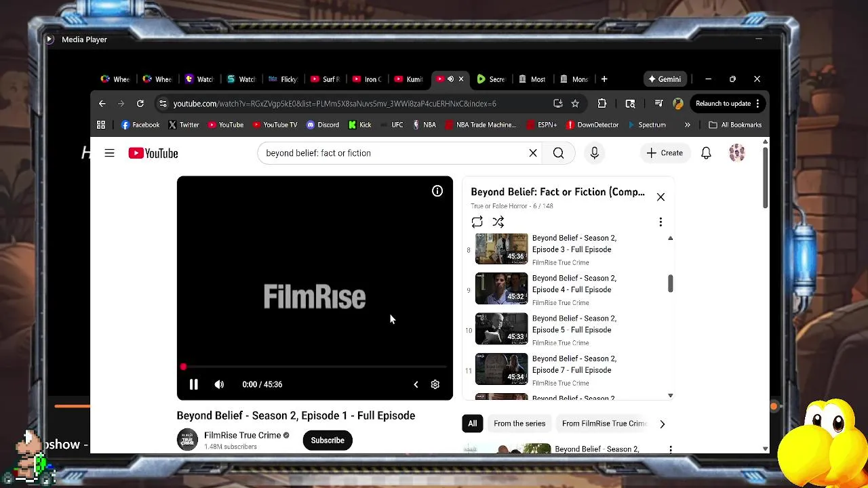This screenshot has width=868, height=488.
Task: Start voice search with the microphone
Action: pyautogui.click(x=594, y=153)
